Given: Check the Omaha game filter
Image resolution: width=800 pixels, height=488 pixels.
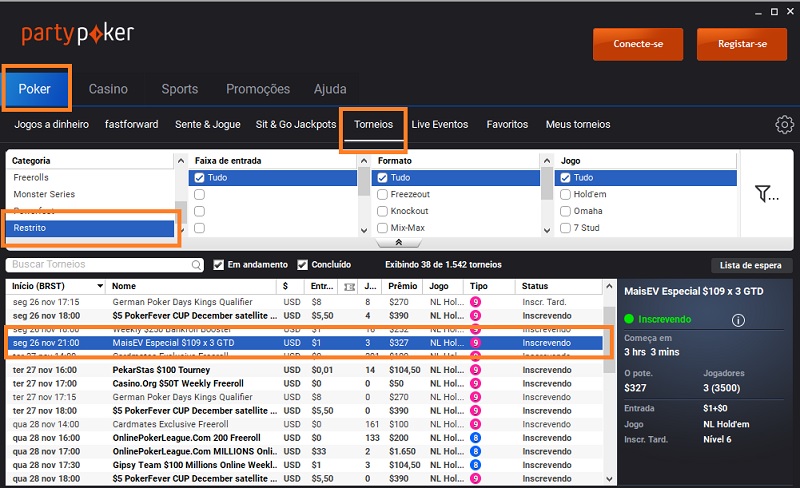Looking at the screenshot, I should pyautogui.click(x=565, y=211).
